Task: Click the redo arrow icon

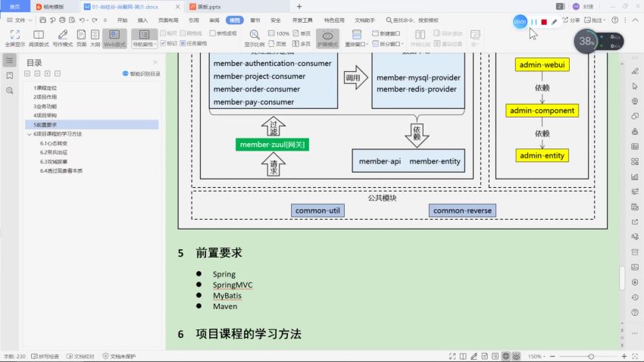Action: [x=95, y=20]
